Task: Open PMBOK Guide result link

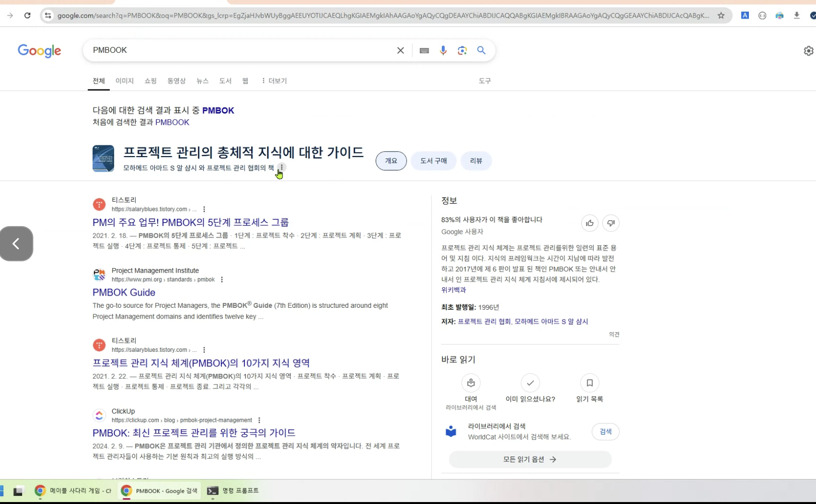Action: pyautogui.click(x=124, y=293)
